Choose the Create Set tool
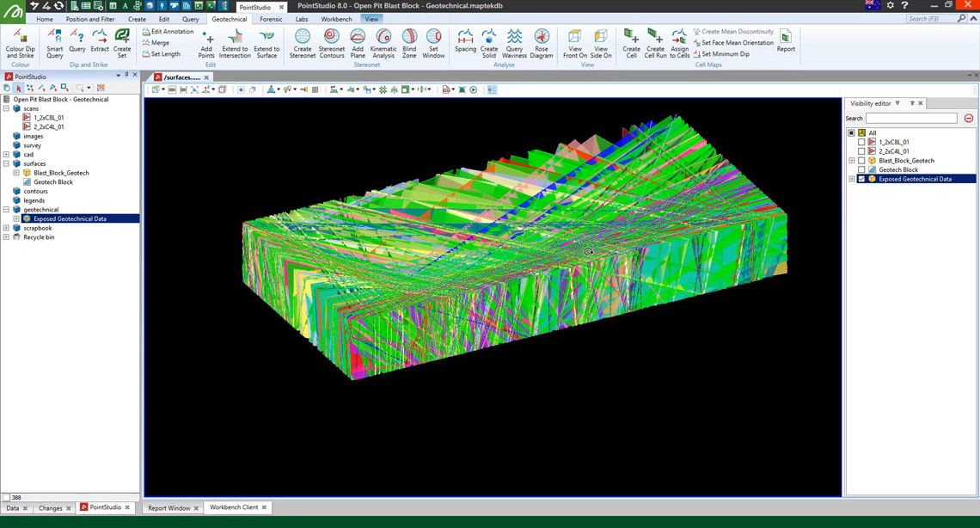This screenshot has height=528, width=980. click(122, 43)
